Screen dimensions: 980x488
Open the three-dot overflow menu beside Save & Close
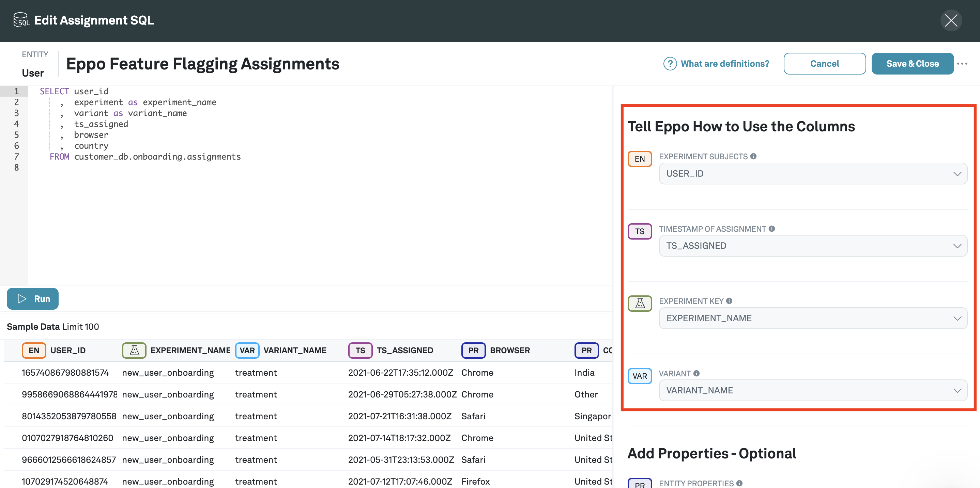[x=963, y=64]
